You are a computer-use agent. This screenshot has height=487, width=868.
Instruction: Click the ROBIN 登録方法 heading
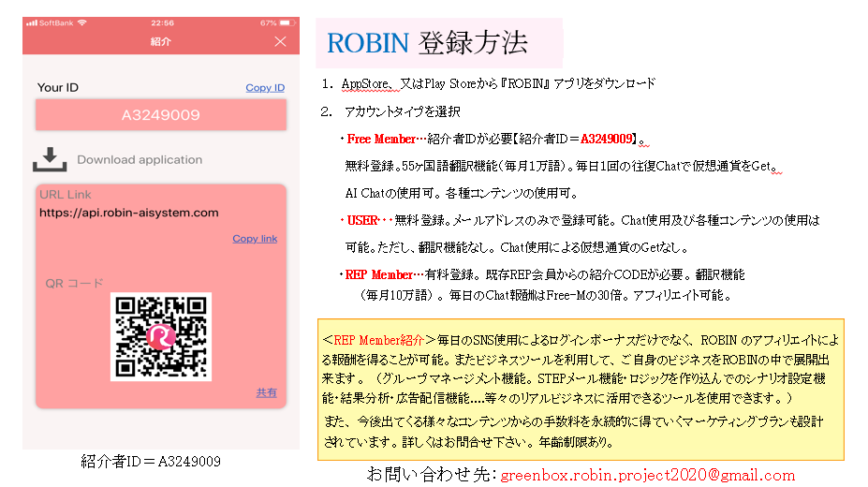tap(427, 43)
